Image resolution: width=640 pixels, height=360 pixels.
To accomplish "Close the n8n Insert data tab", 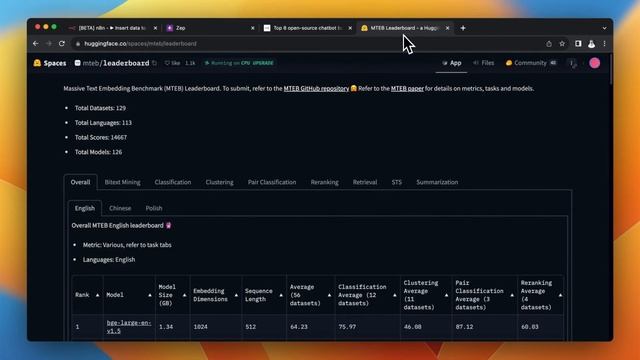I will [x=155, y=28].
